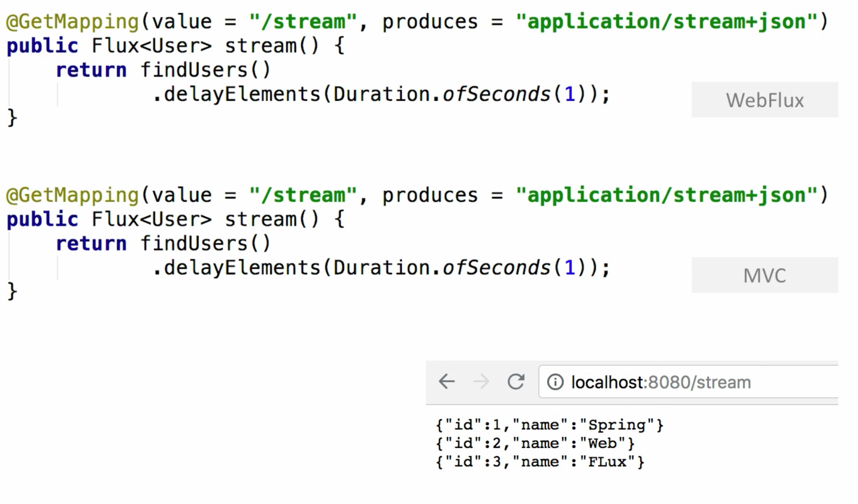Click the second return keyword
Viewport: 858px width, 504px height.
point(91,244)
